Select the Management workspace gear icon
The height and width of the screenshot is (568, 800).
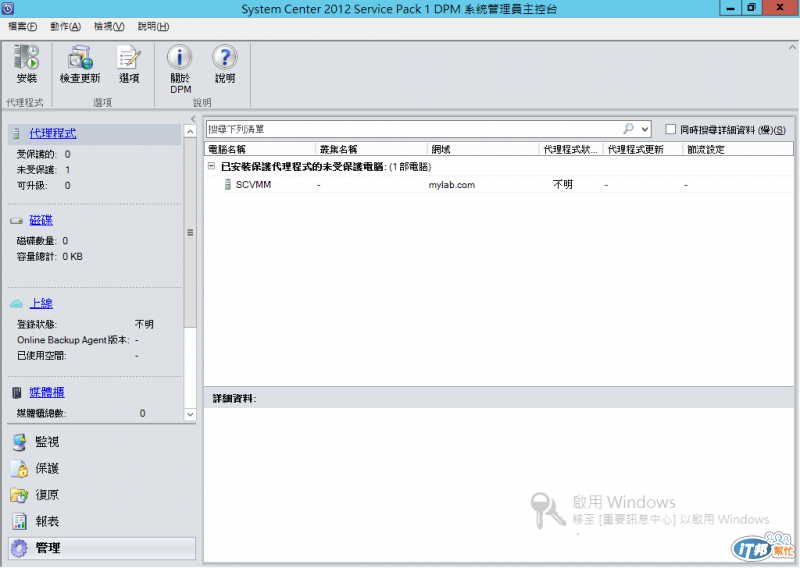[19, 548]
